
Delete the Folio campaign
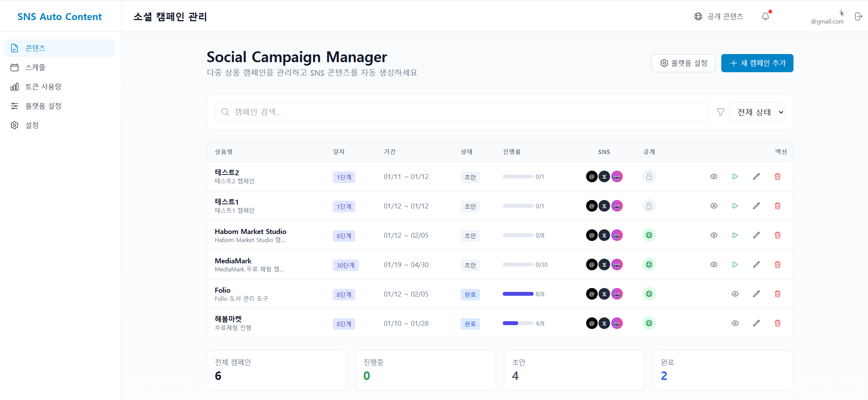click(778, 294)
